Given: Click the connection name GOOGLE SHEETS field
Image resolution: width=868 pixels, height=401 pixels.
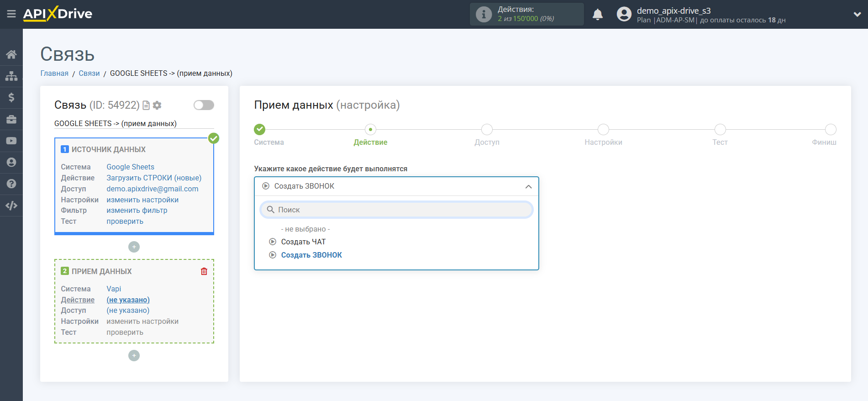Looking at the screenshot, I should coord(134,124).
